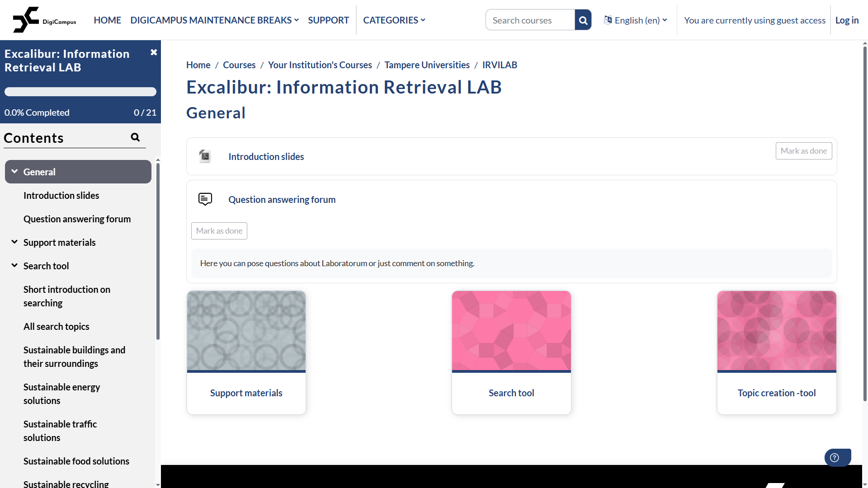Close the course contents sidebar

click(x=154, y=52)
